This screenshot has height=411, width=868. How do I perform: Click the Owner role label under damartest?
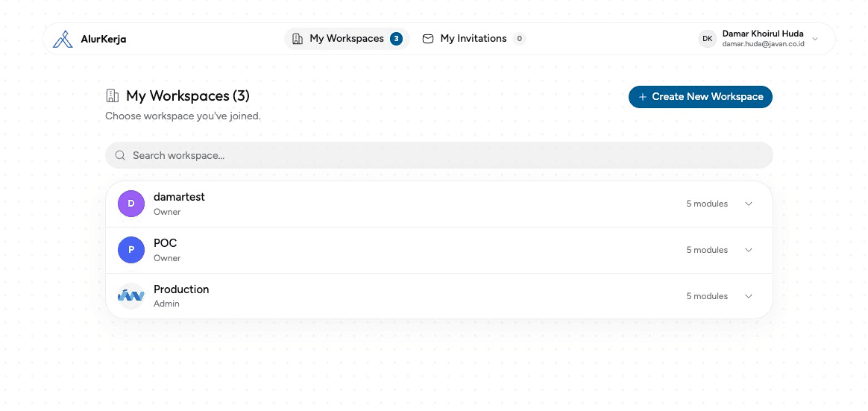[166, 212]
